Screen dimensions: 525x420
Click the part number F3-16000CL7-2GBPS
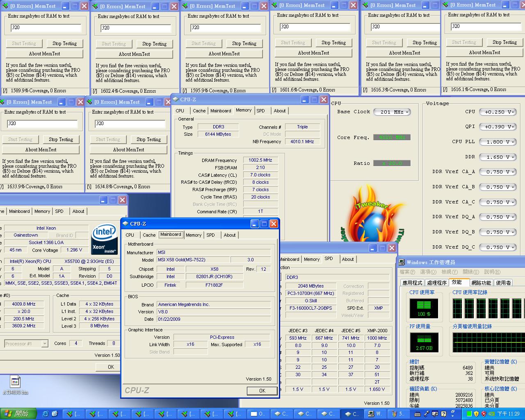tap(311, 308)
